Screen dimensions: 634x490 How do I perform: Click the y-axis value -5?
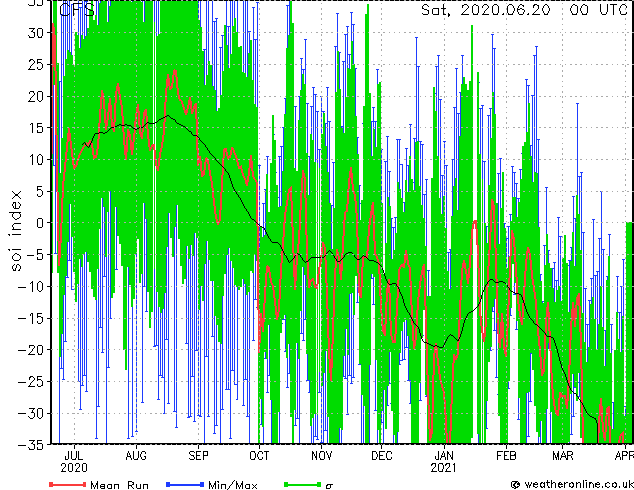tap(36, 255)
